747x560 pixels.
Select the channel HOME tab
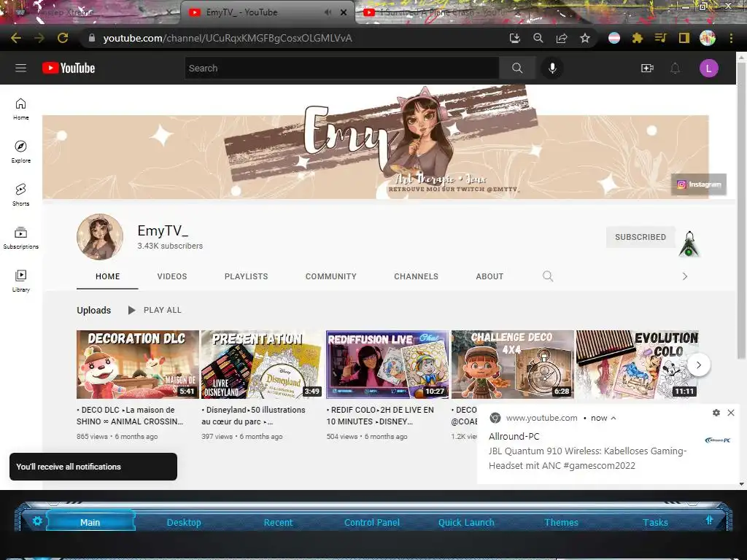click(x=108, y=276)
